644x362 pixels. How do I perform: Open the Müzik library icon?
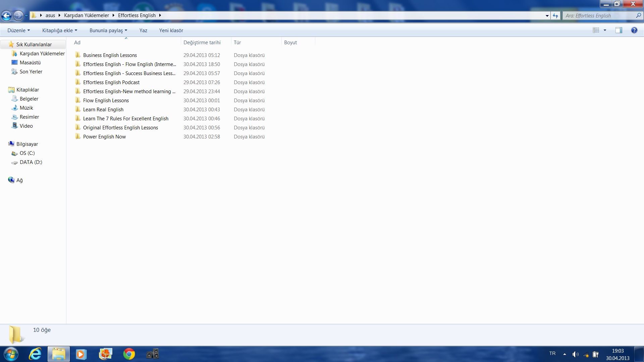coord(14,108)
